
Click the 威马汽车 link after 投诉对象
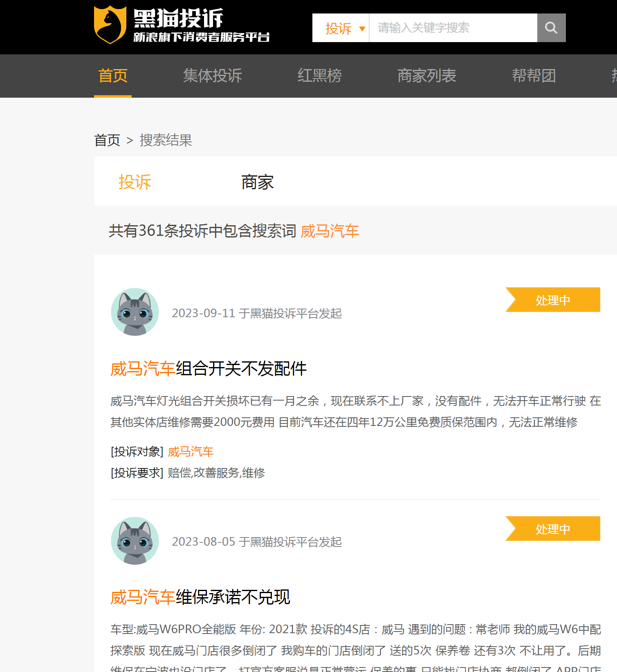(191, 452)
